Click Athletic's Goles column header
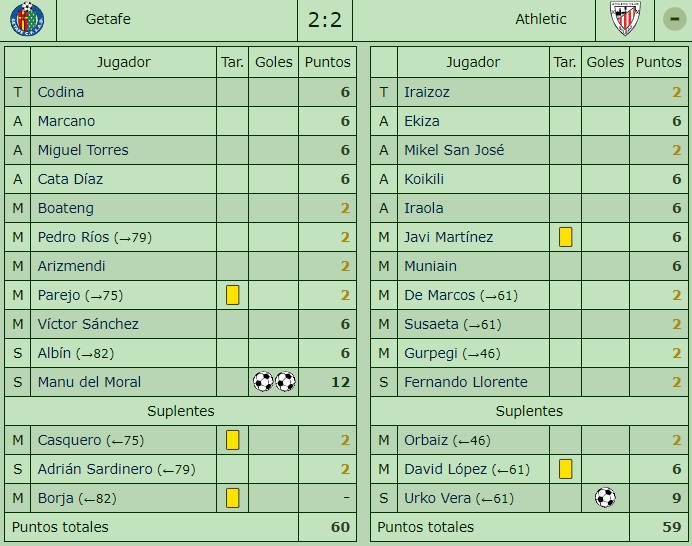The width and height of the screenshot is (692, 546). (605, 62)
